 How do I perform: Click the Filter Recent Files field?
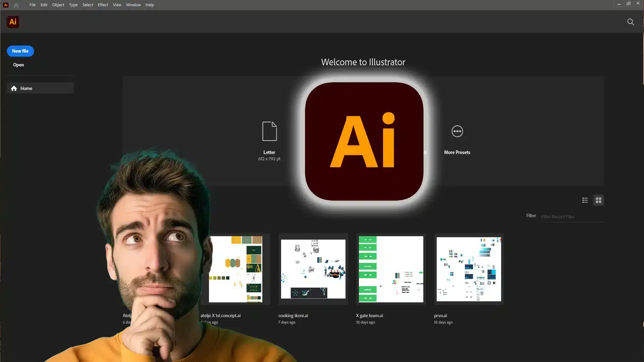pos(572,217)
